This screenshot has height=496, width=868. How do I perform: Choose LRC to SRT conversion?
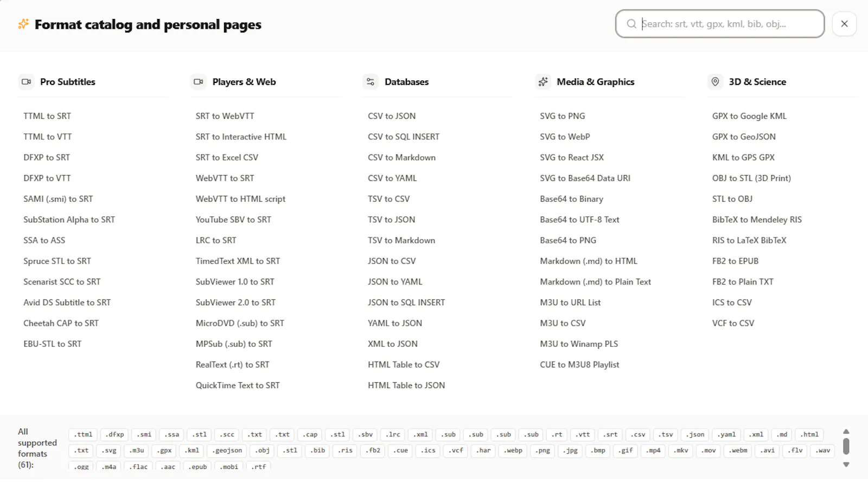[216, 240]
